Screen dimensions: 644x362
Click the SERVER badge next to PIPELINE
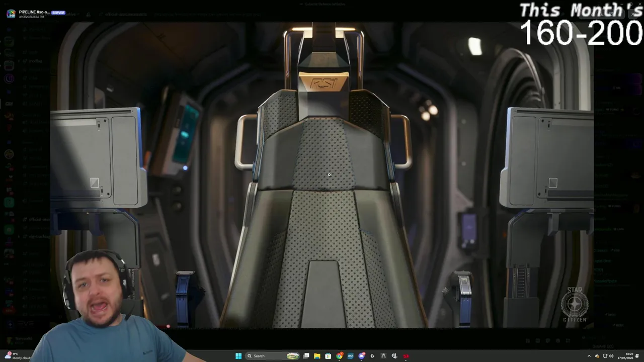[x=58, y=12]
